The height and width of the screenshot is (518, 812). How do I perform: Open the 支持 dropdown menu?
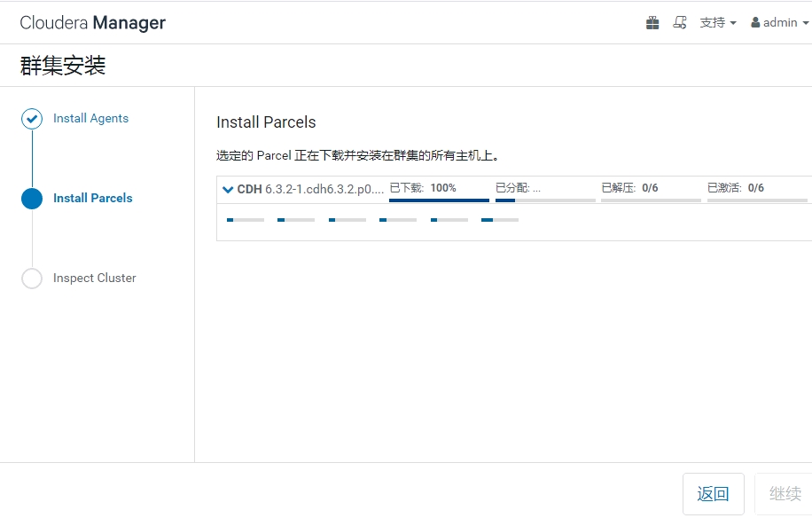(x=718, y=23)
